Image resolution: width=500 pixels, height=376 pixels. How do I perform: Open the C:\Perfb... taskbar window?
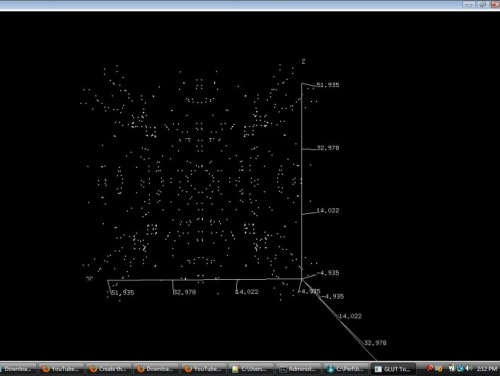pyautogui.click(x=346, y=369)
